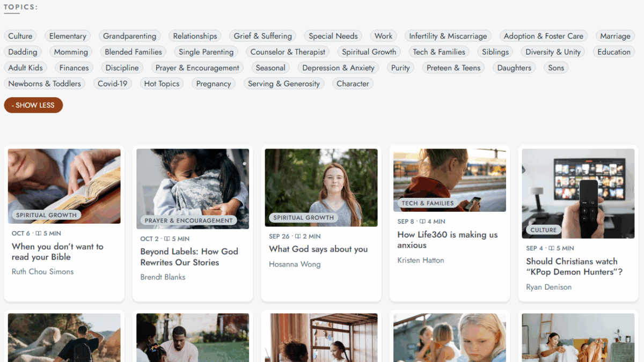The image size is (644, 362).
Task: Click the CULTURE category badge
Action: point(543,230)
